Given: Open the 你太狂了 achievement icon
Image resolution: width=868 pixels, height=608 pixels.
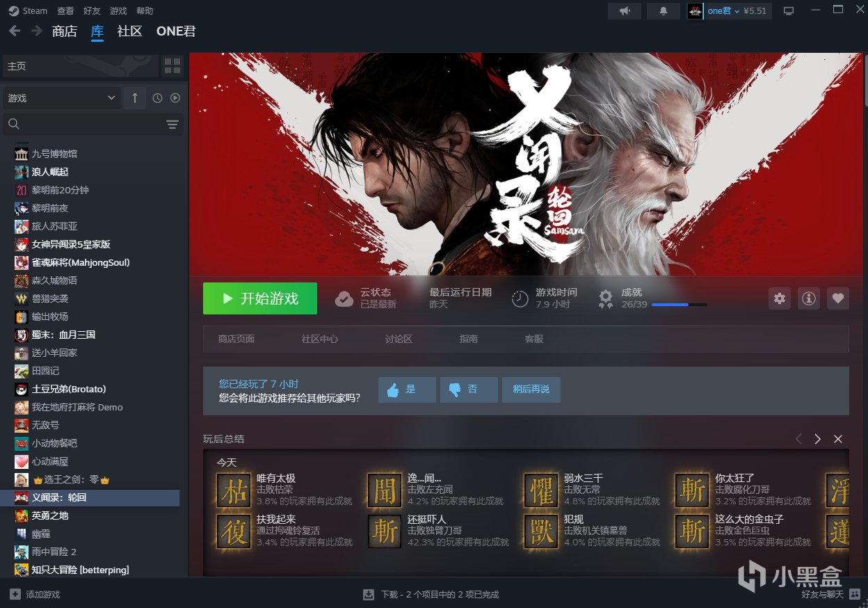Looking at the screenshot, I should coord(692,491).
